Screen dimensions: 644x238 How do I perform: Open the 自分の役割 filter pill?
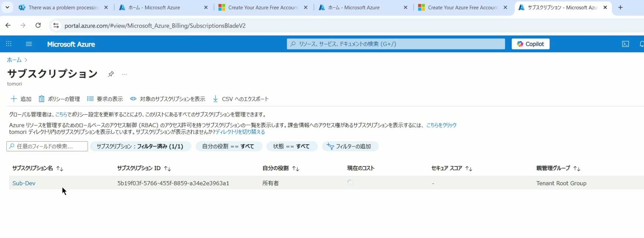228,146
